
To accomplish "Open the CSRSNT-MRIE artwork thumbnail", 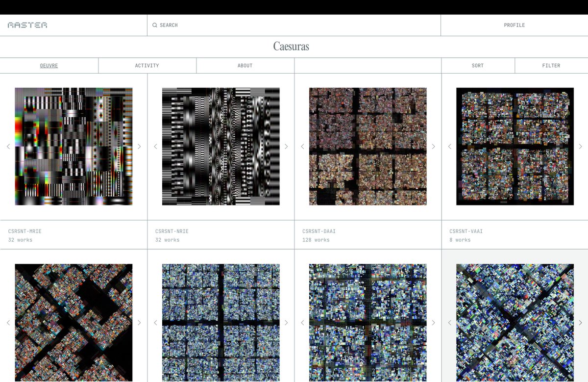I will pyautogui.click(x=73, y=146).
